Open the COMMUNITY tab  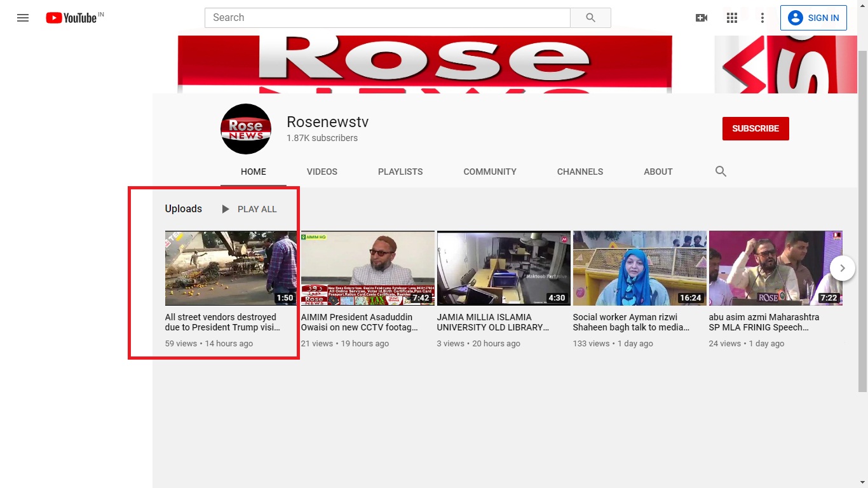coord(490,172)
